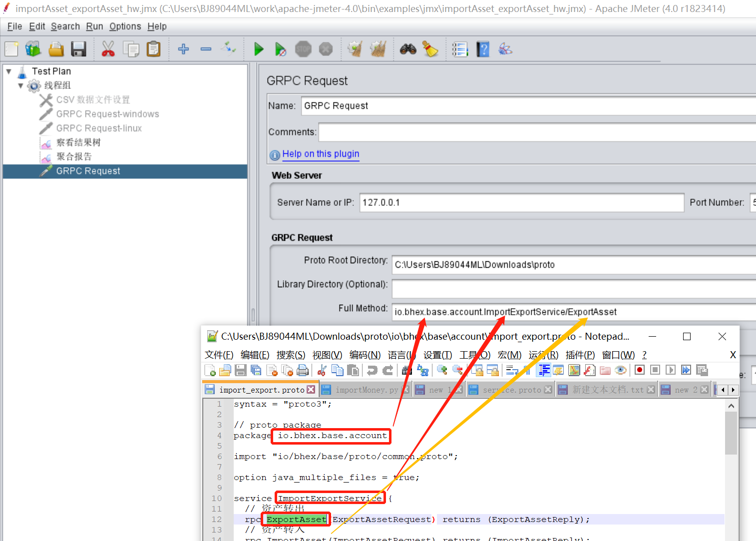Save test plan with floppy icon
This screenshot has height=541, width=756.
click(78, 49)
